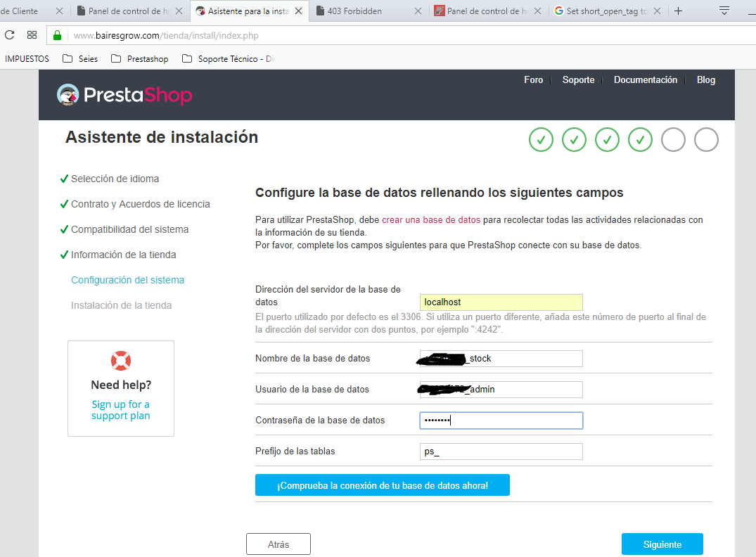Image resolution: width=756 pixels, height=557 pixels.
Task: Click the Atrás button
Action: (278, 544)
